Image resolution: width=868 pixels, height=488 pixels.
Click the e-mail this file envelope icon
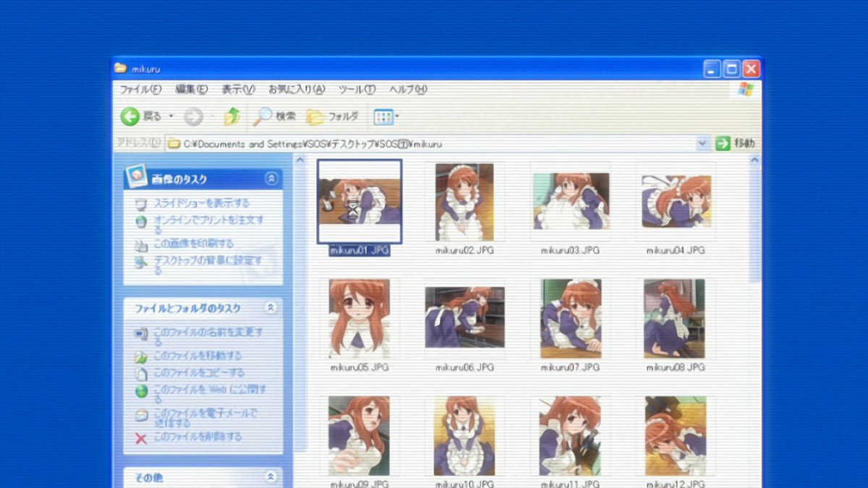pyautogui.click(x=142, y=415)
